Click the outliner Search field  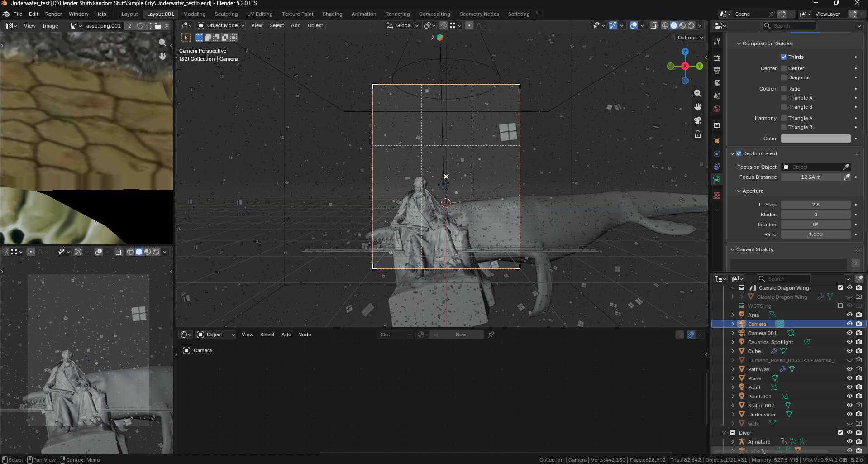[x=784, y=279]
